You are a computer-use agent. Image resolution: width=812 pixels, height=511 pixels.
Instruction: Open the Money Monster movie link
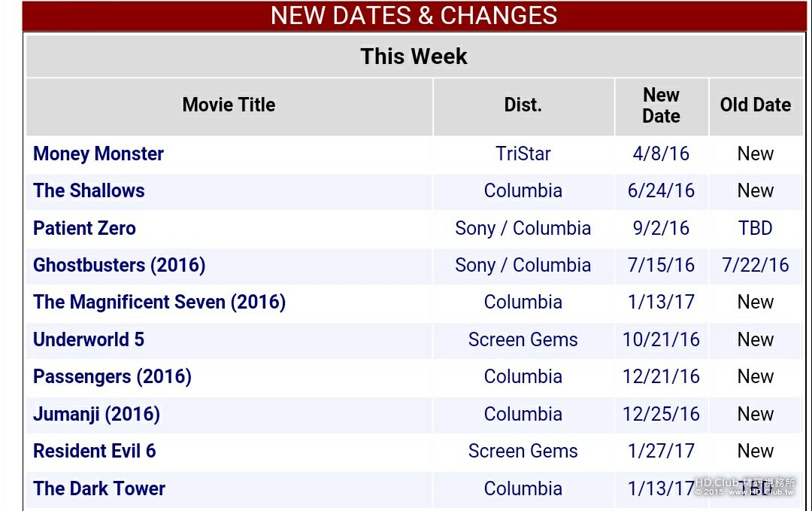tap(98, 154)
